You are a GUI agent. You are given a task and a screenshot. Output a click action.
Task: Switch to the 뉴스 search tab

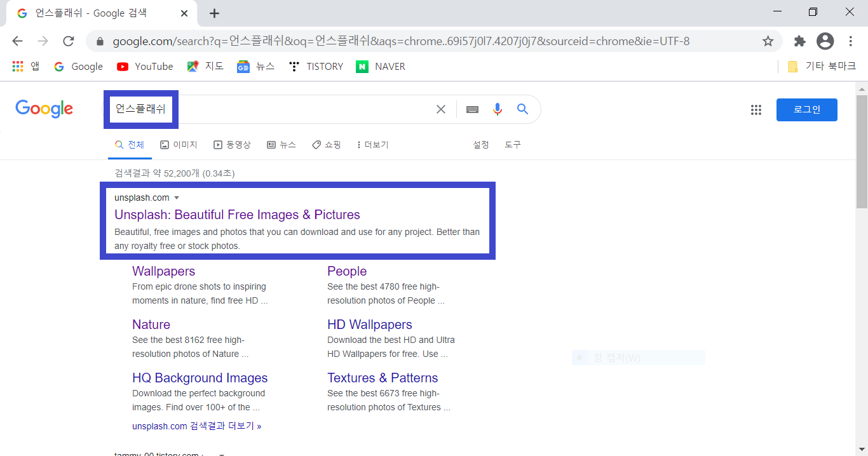281,145
